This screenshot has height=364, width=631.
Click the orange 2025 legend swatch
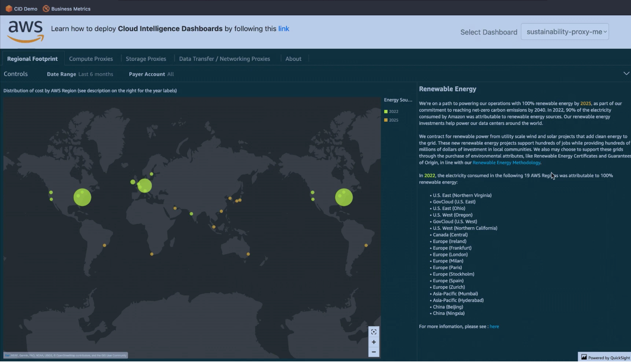pos(386,120)
